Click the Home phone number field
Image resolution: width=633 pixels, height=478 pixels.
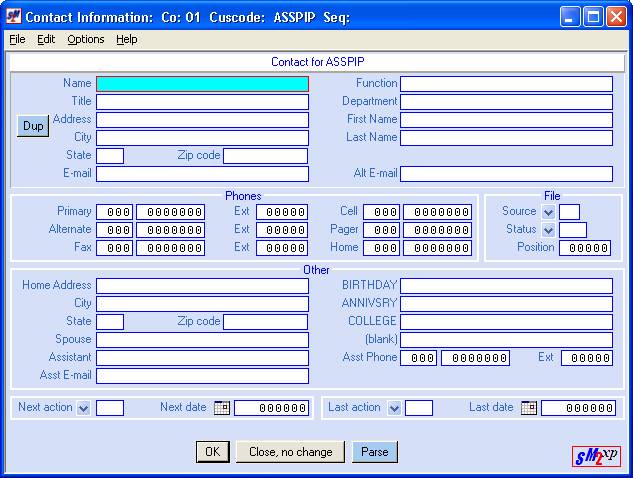coord(438,248)
